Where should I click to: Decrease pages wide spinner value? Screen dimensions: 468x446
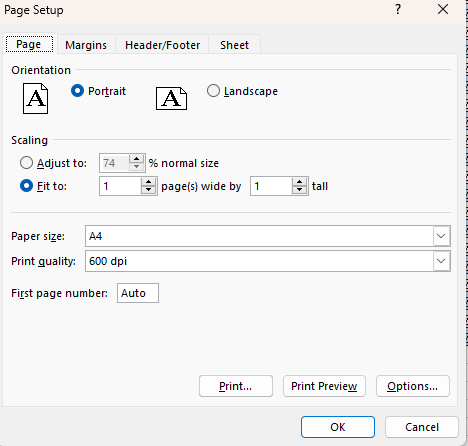149,190
